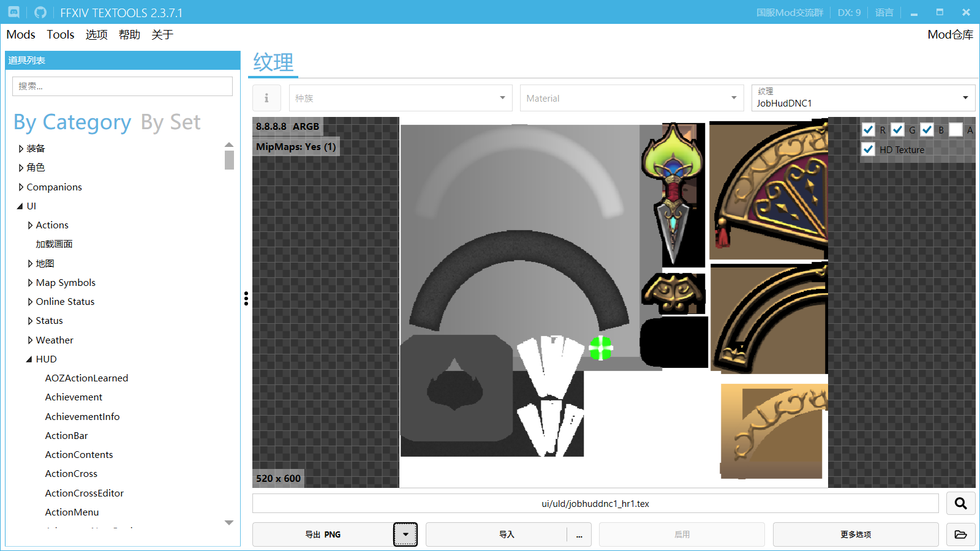Open the 纹理 JobHudDNC1 texture dropdown
This screenshot has height=551, width=980.
click(x=863, y=98)
